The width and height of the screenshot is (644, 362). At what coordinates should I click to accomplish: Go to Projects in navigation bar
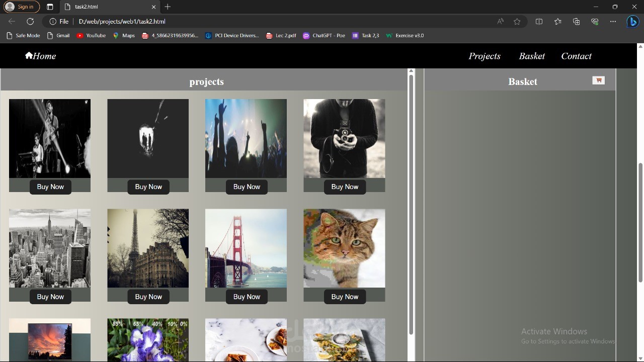pyautogui.click(x=485, y=56)
